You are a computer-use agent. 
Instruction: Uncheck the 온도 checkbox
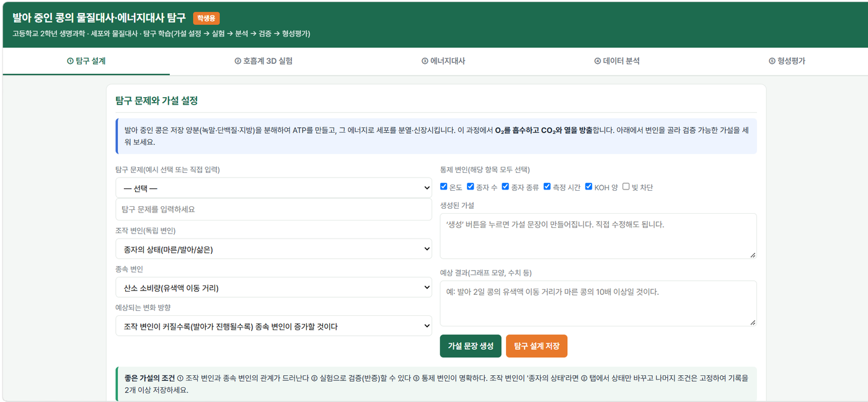point(444,186)
